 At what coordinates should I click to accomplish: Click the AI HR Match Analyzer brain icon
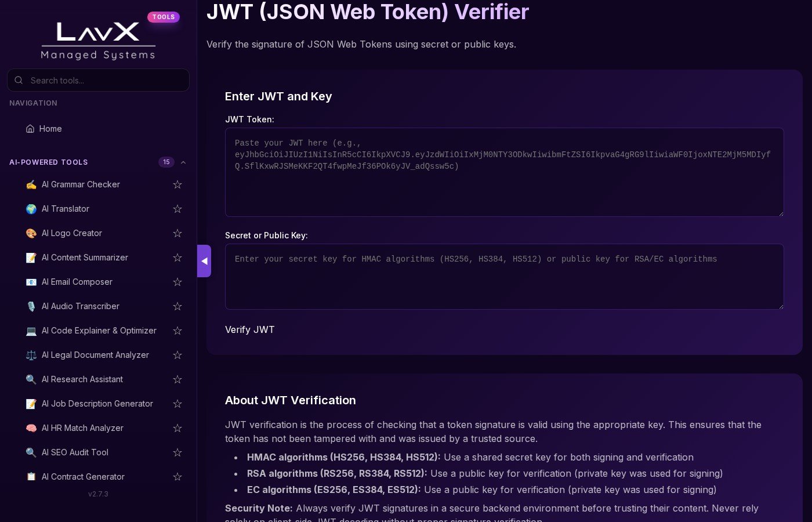coord(31,428)
